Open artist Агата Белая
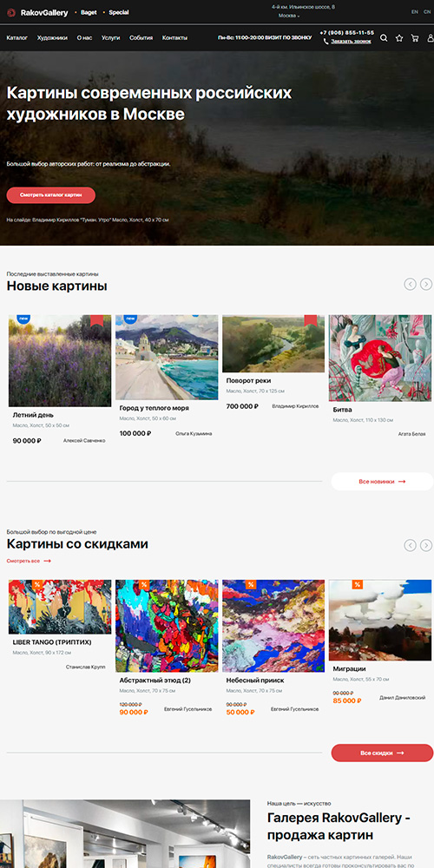Screen dimensions: 434x868 pyautogui.click(x=411, y=434)
